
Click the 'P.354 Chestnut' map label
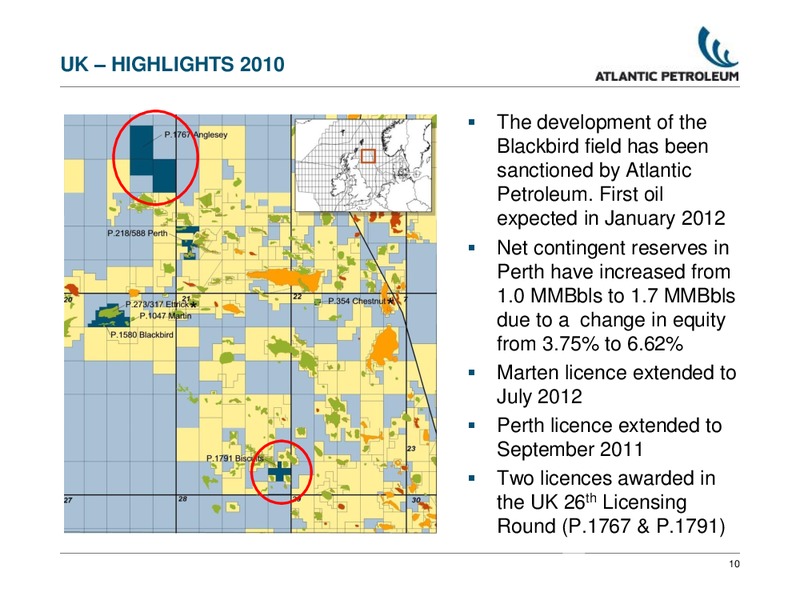[357, 301]
